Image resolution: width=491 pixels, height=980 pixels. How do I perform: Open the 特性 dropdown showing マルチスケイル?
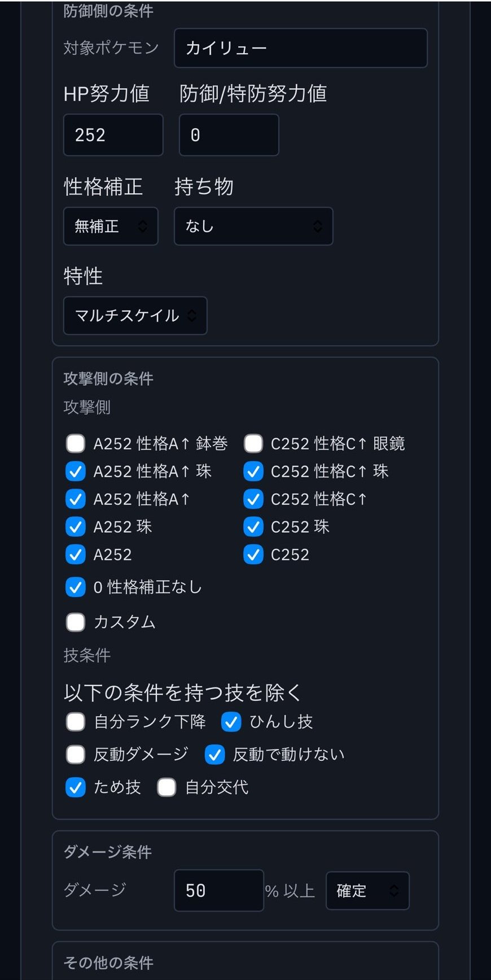[135, 316]
